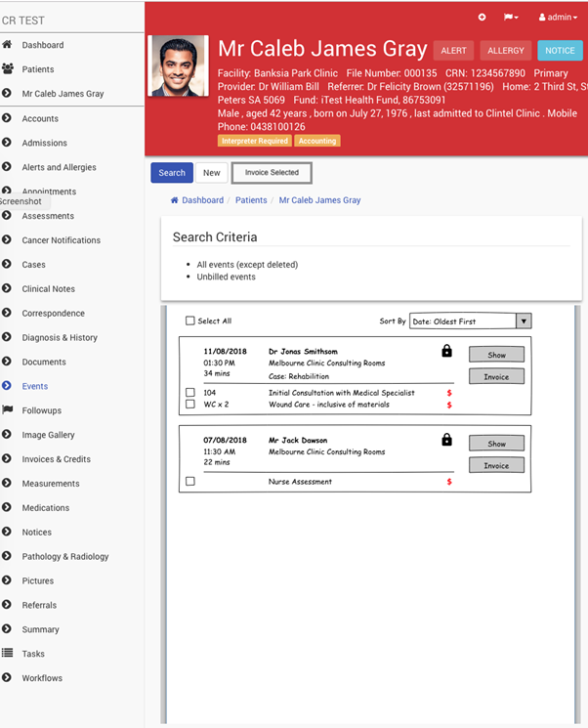Click dollar icon for Nurse Assessment item
588x728 pixels.
[449, 482]
